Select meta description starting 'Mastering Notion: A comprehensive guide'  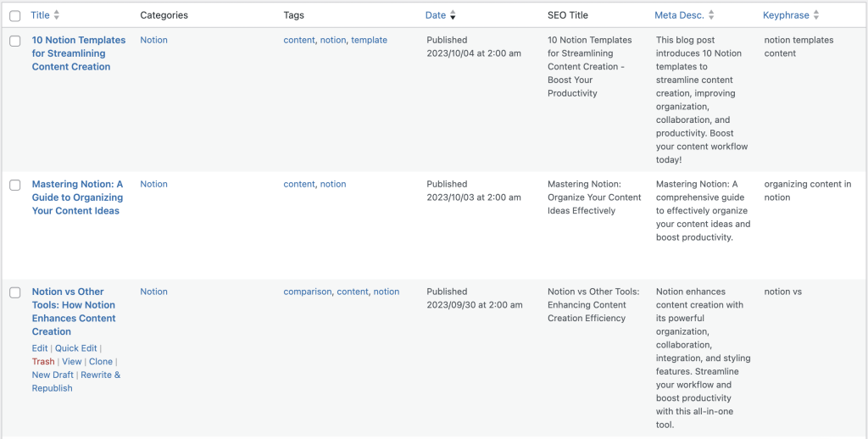(703, 210)
